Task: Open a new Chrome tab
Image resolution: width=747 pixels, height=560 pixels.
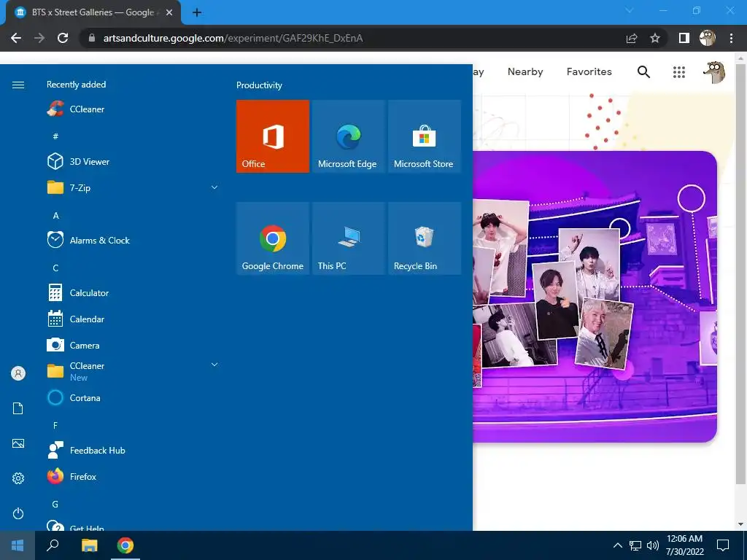Action: click(x=197, y=12)
